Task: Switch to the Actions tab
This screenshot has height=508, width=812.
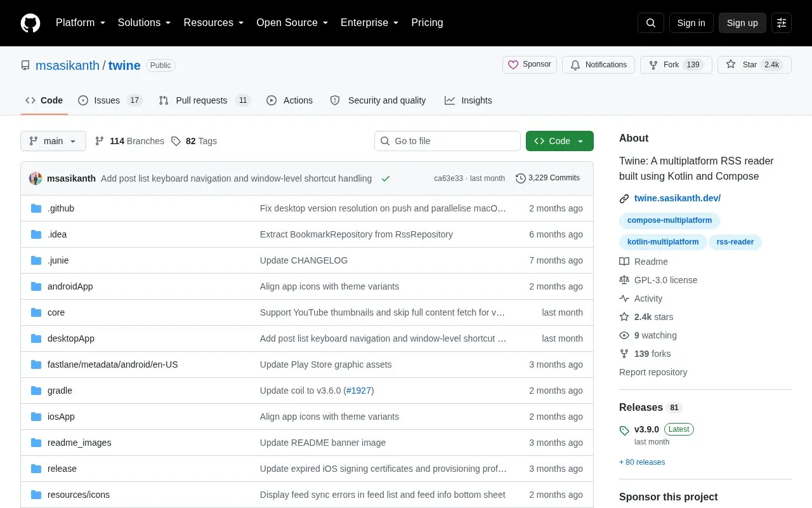Action: tap(290, 100)
